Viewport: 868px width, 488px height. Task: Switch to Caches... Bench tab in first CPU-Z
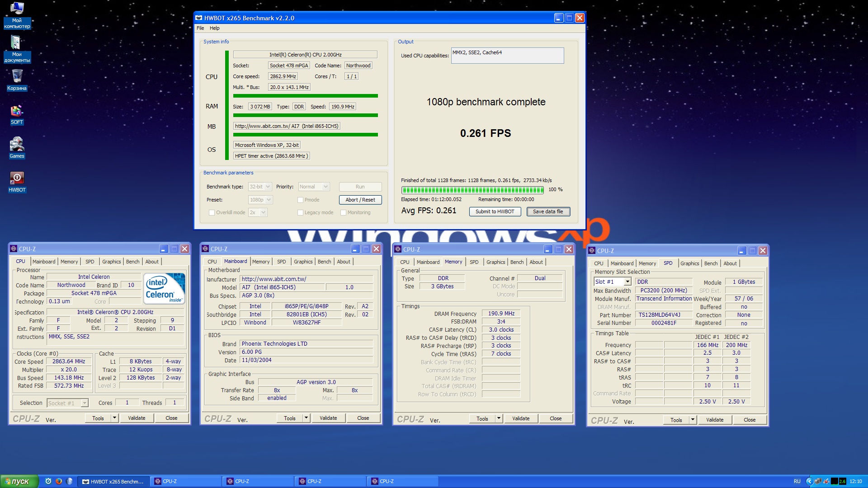click(132, 262)
